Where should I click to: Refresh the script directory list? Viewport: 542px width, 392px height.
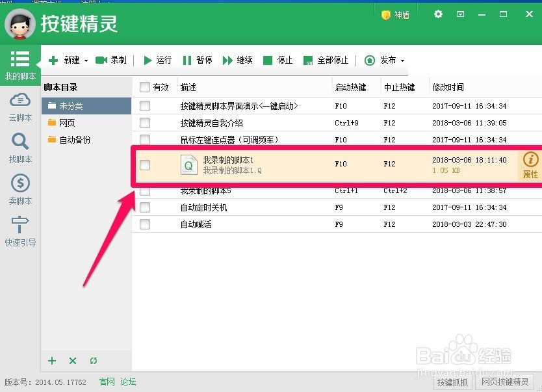[94, 361]
